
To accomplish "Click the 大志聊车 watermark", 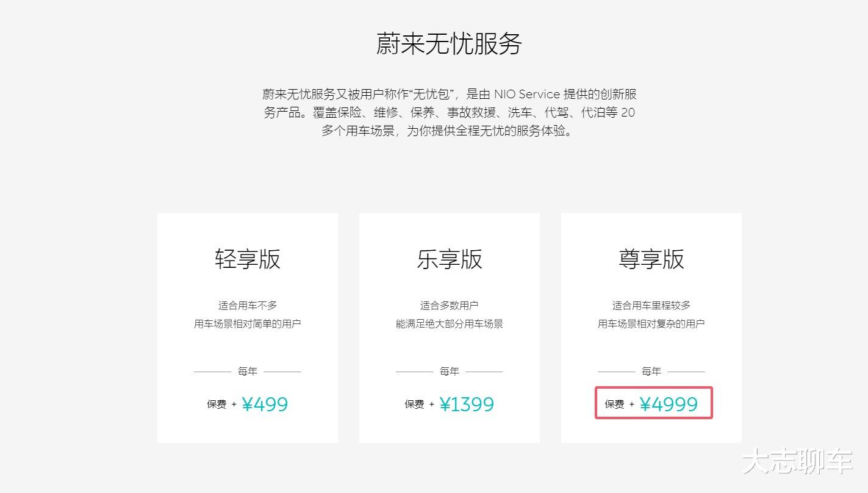I will pos(797,461).
